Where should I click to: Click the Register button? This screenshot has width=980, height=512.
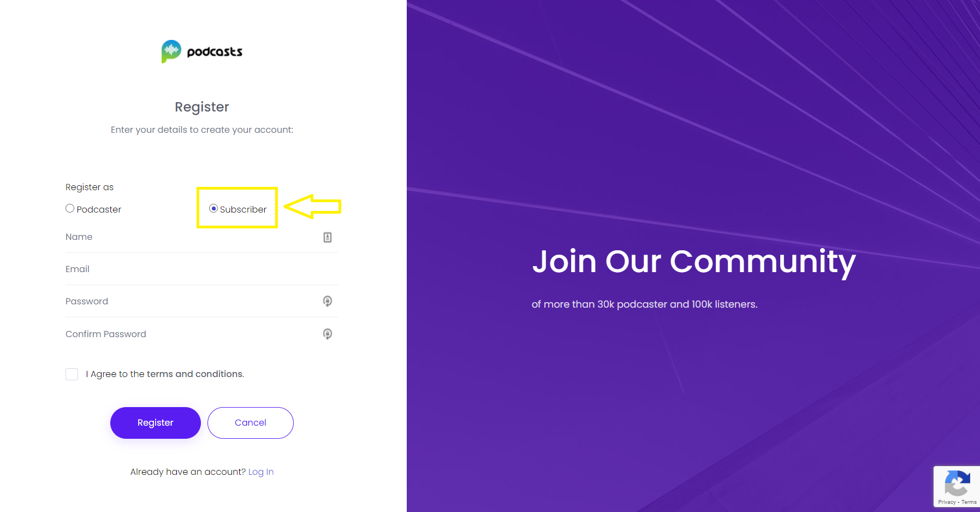click(x=156, y=423)
